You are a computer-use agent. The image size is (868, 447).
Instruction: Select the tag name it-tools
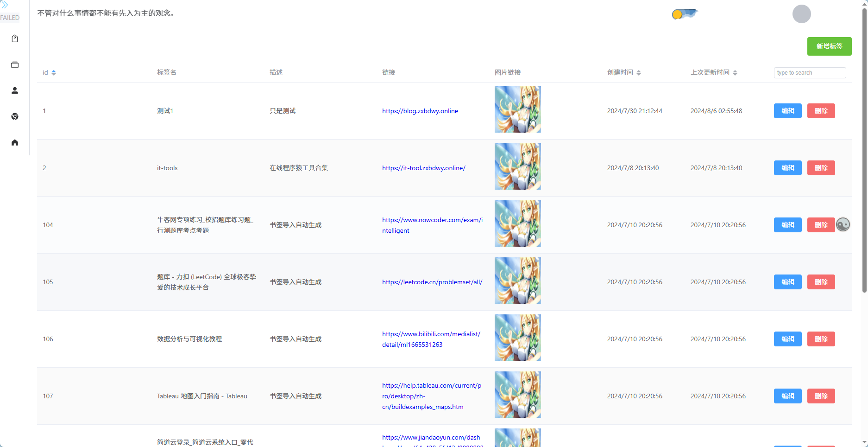click(x=167, y=168)
